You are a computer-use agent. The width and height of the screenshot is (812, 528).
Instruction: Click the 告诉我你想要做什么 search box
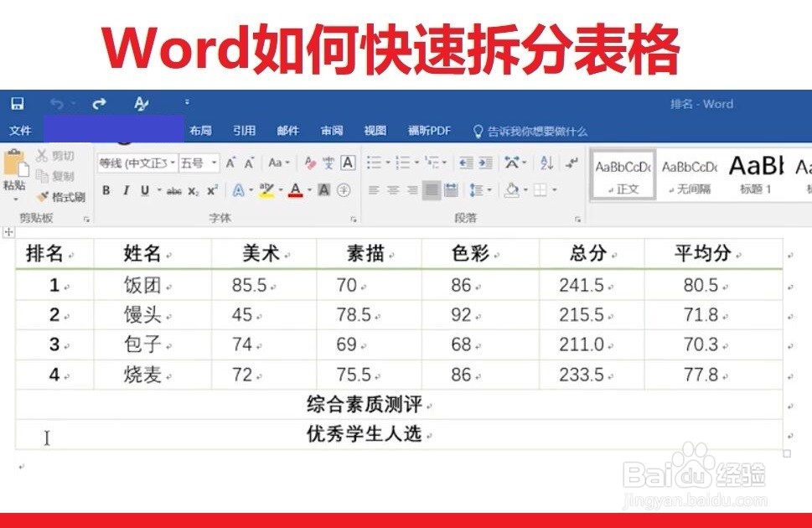click(530, 132)
